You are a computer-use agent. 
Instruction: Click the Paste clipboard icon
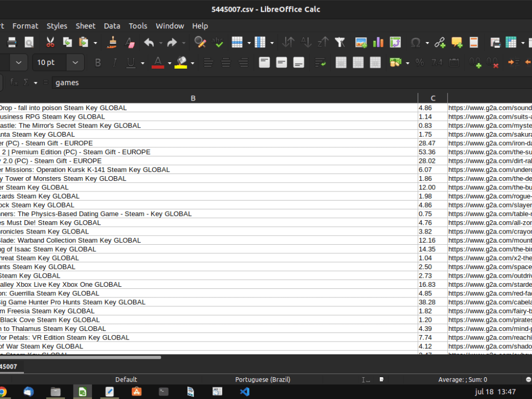[x=84, y=43]
